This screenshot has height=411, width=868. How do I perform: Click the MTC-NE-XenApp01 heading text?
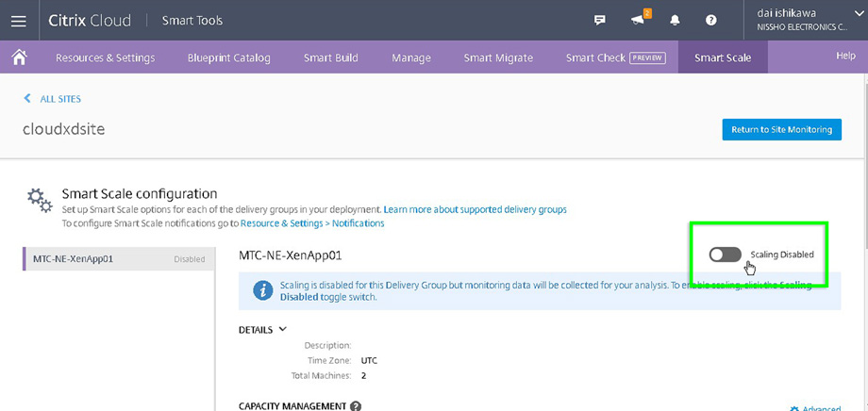pos(290,255)
